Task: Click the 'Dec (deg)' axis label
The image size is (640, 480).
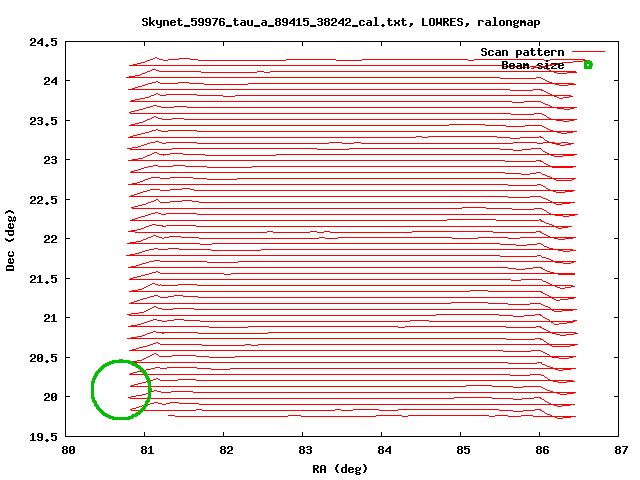Action: 10,240
